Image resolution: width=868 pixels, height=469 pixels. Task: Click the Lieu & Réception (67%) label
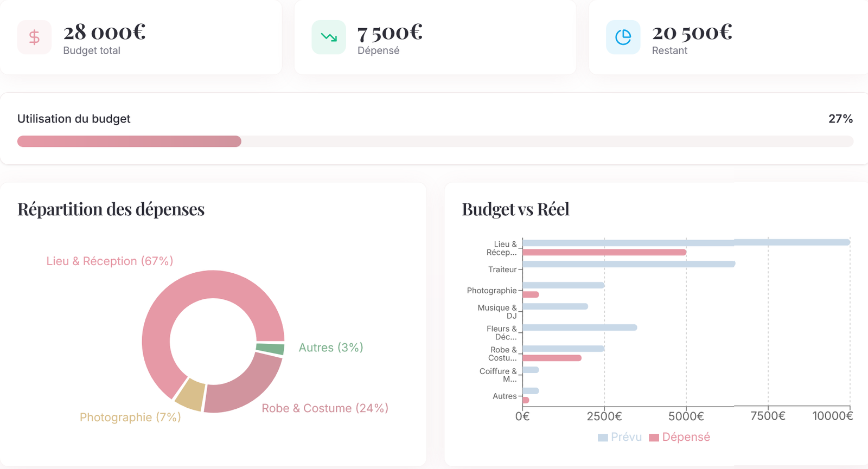coord(110,261)
